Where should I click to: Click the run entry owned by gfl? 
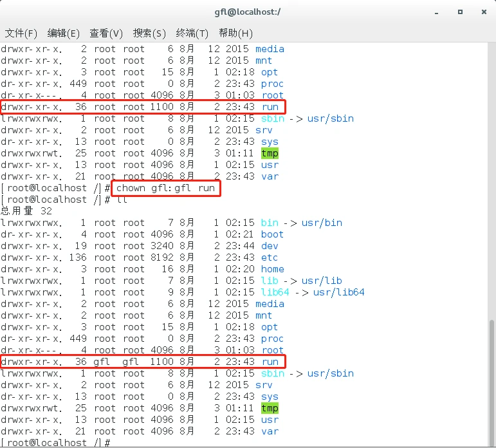pos(270,362)
